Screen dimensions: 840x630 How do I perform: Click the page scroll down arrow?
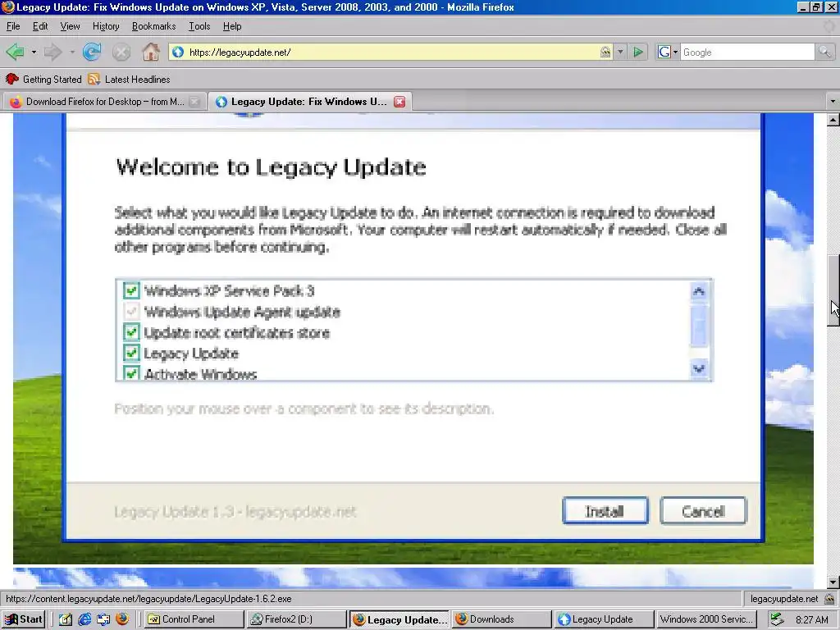(x=833, y=582)
